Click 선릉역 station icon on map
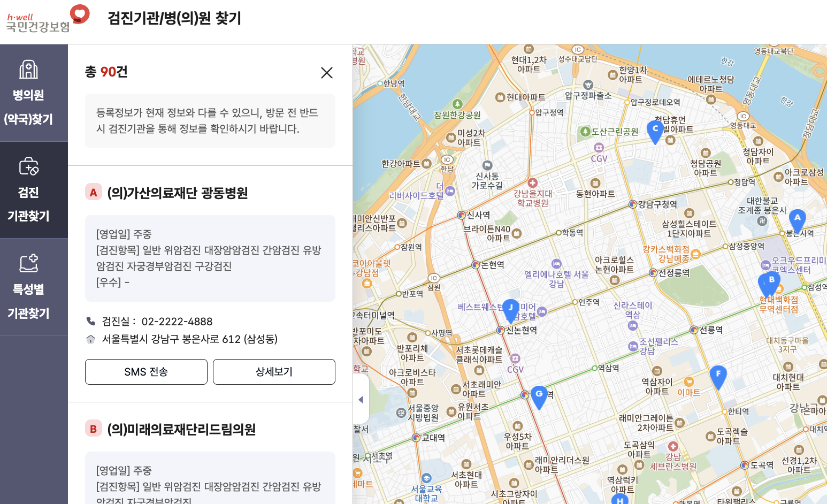Image resolution: width=827 pixels, height=504 pixels. tap(694, 330)
